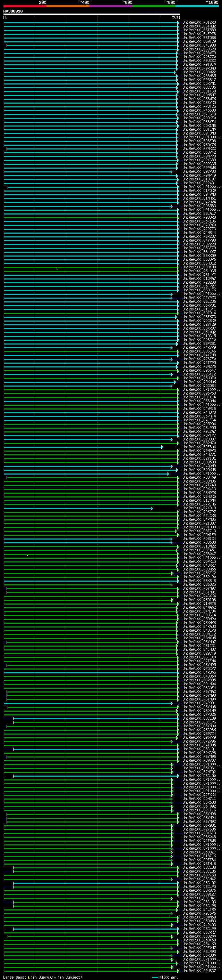
Task: Select the UniRef100_C8V2R8 label
Action: (x=199, y=244)
